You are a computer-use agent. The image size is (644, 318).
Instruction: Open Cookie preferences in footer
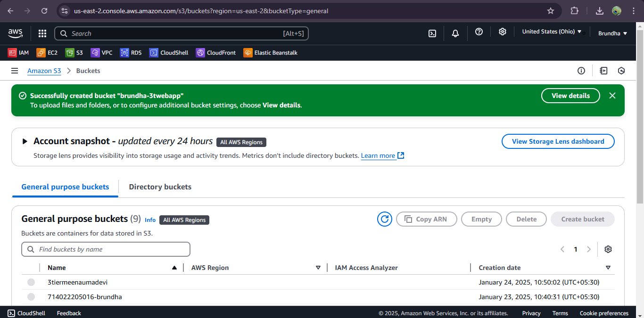point(604,313)
